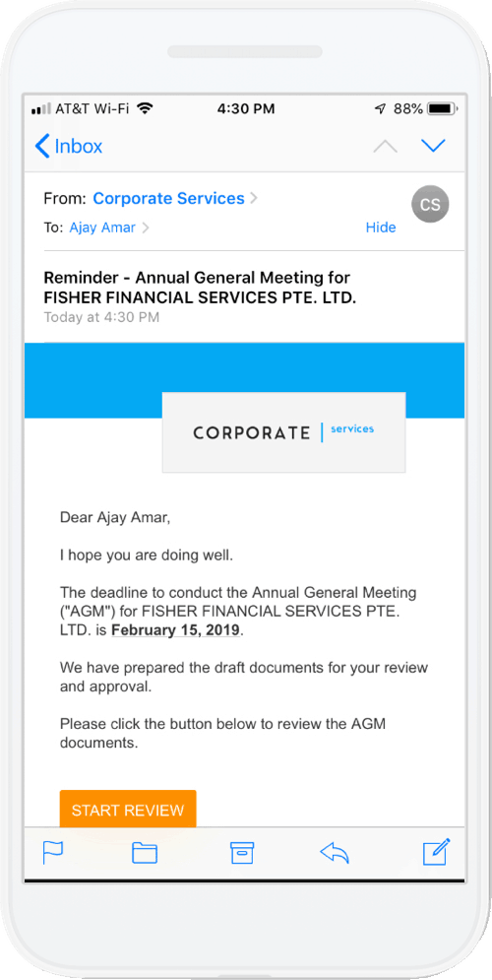Image resolution: width=492 pixels, height=980 pixels.
Task: Tap the flag icon in bottom toolbar
Action: (53, 853)
